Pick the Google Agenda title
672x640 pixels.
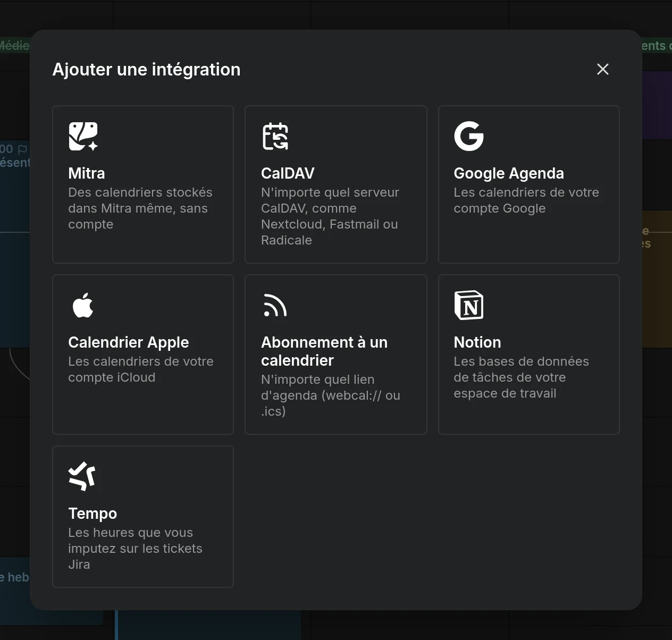click(509, 173)
